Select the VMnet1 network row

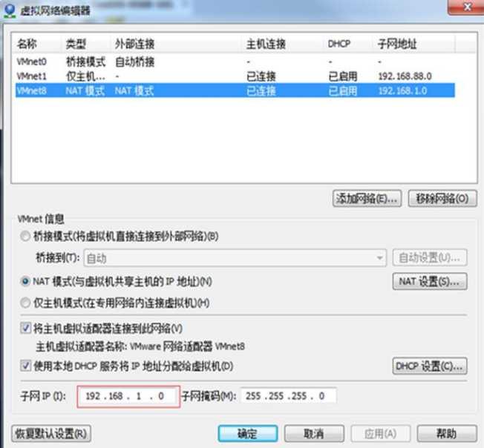click(235, 76)
